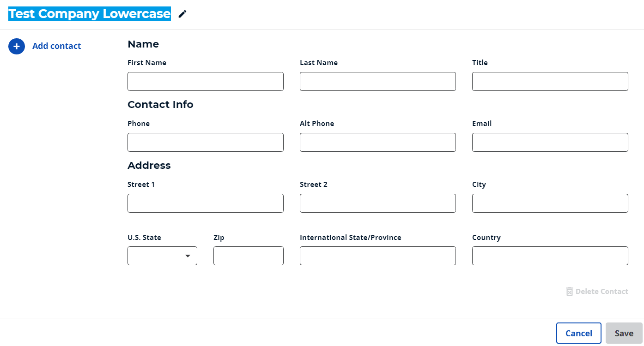644x346 pixels.
Task: Click the International State/Province label
Action: point(351,238)
